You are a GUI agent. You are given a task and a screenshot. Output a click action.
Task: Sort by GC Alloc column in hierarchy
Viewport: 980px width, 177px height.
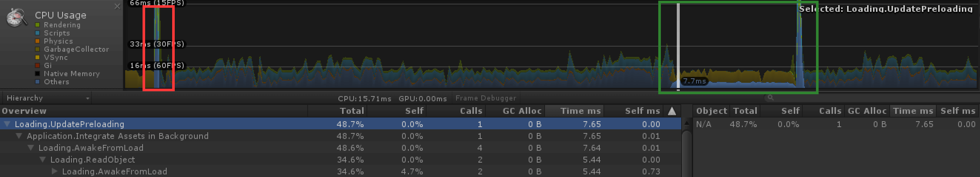click(515, 111)
